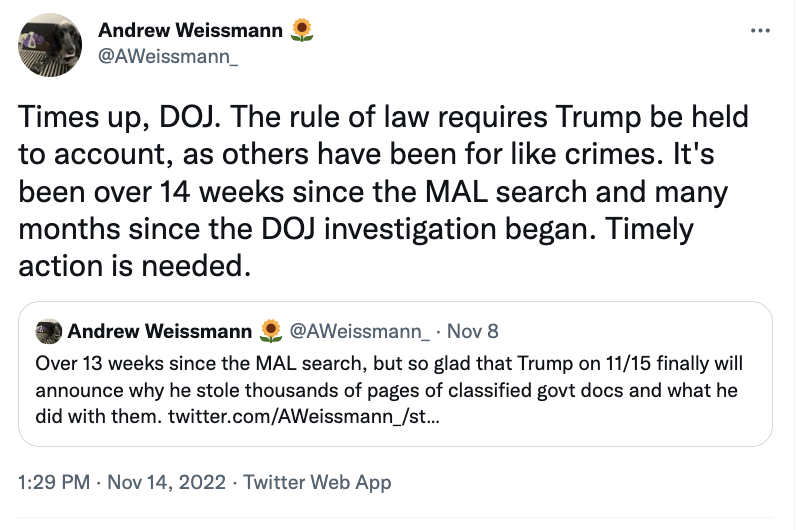The height and width of the screenshot is (530, 796).
Task: Click the Twitter Web App source label
Action: point(317,482)
